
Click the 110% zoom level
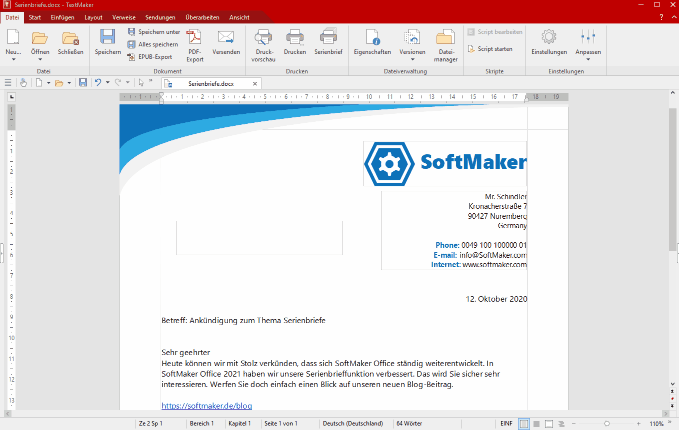pos(656,424)
